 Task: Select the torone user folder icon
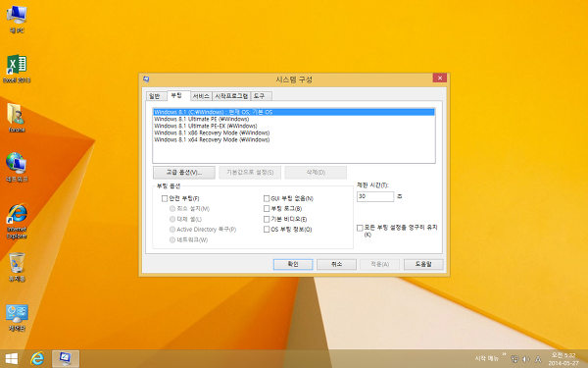[17, 118]
